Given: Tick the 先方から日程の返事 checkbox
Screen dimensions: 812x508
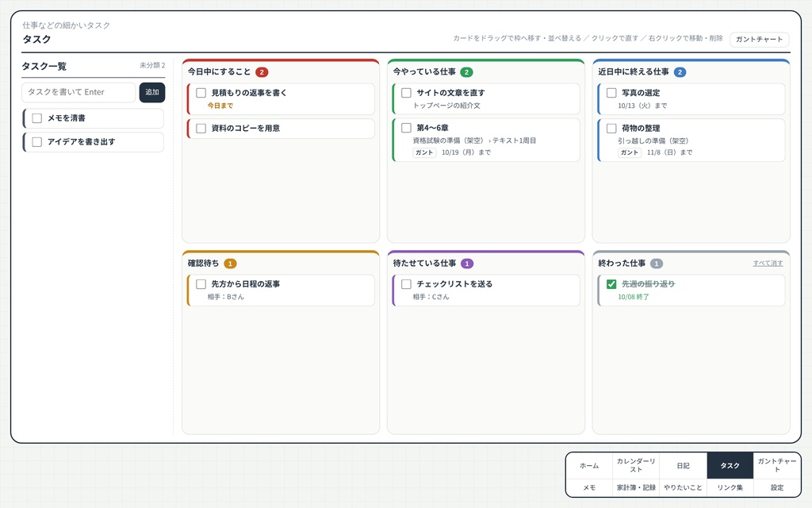Looking at the screenshot, I should point(201,284).
